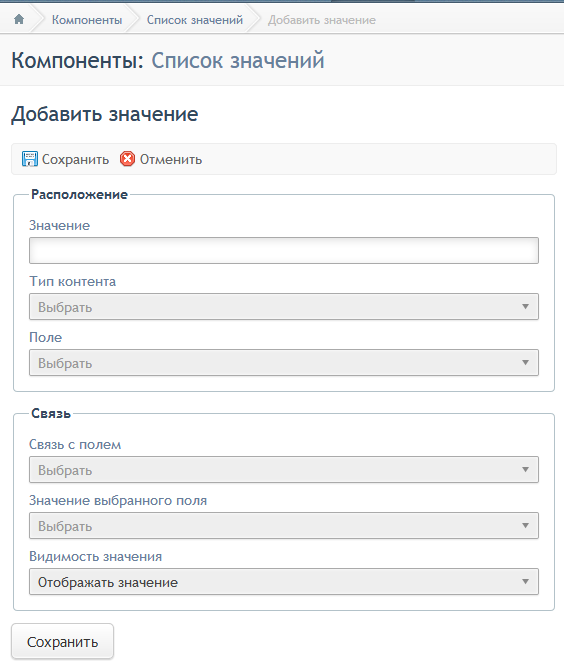Viewport: 564px width, 670px height.
Task: Click Список значений in page heading
Action: [x=238, y=60]
